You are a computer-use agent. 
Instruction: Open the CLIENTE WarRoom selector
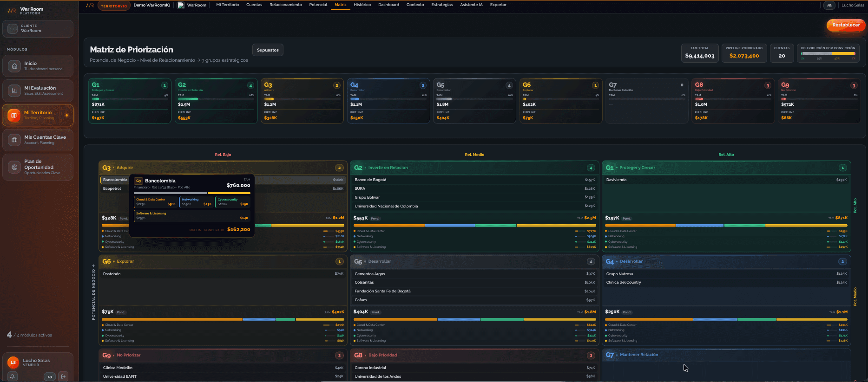click(x=38, y=28)
